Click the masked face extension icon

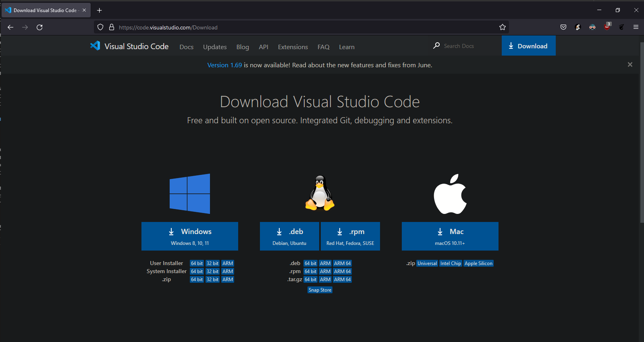click(x=592, y=27)
